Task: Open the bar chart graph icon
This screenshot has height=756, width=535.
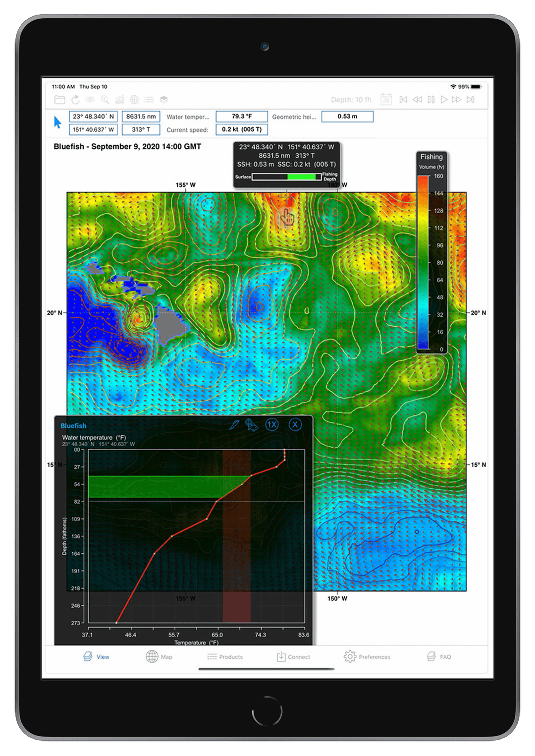Action: [x=120, y=100]
